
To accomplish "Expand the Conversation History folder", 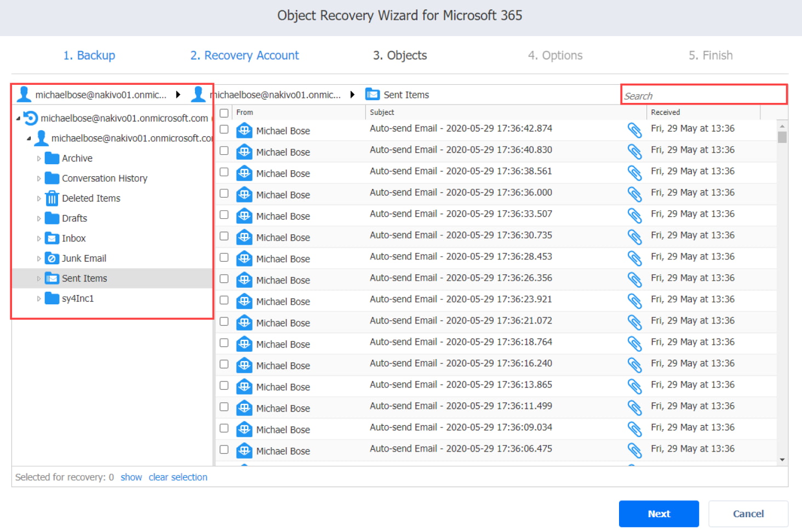I will click(x=39, y=178).
